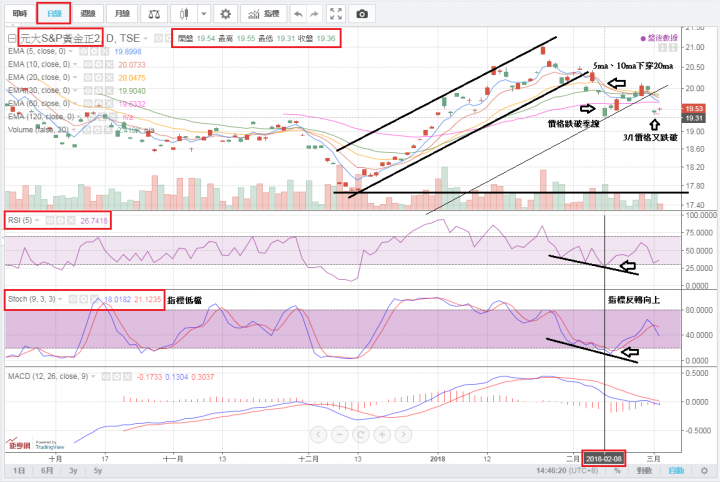
Task: Open chart style dropdown arrow beside candlestick
Action: coord(204,14)
